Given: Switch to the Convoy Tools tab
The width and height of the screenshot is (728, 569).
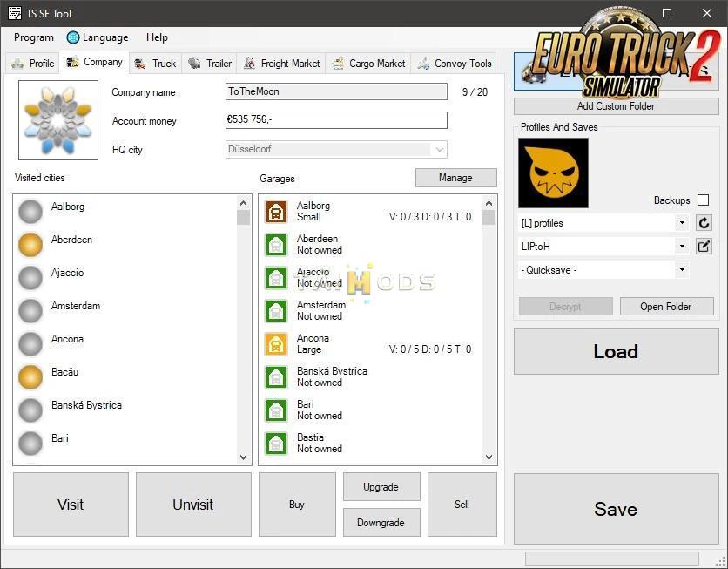Looking at the screenshot, I should [x=454, y=63].
